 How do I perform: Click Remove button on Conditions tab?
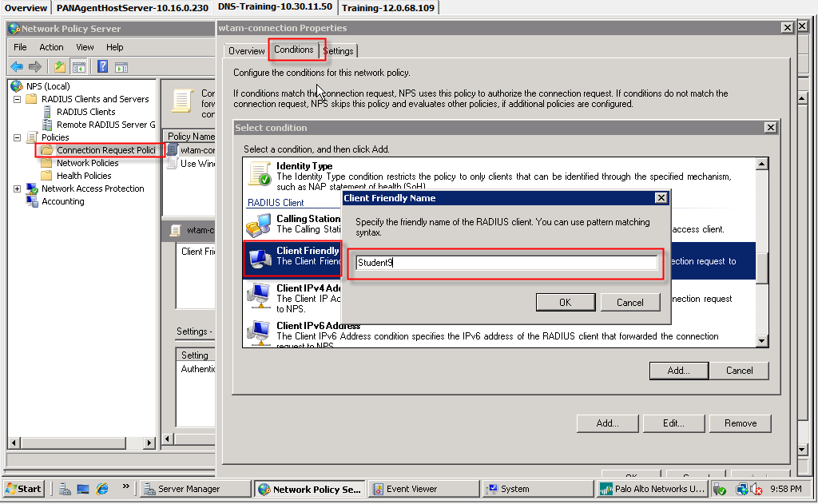tap(741, 423)
